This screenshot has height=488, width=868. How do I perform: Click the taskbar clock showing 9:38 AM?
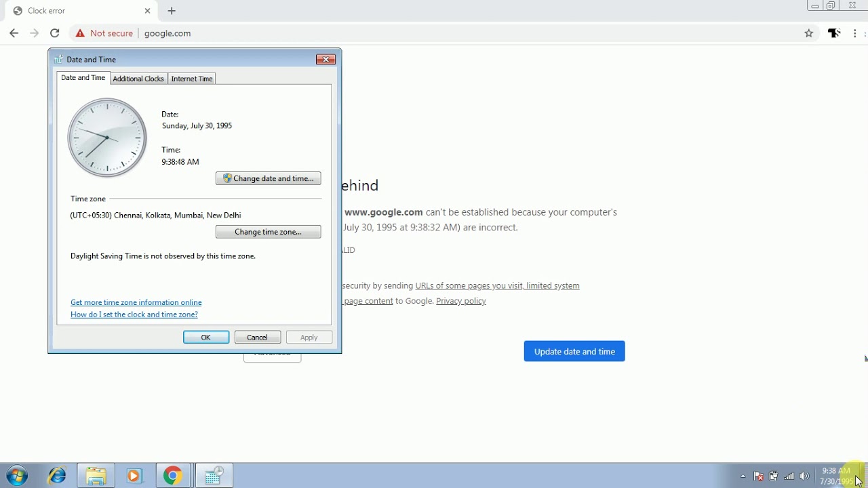[x=836, y=476]
